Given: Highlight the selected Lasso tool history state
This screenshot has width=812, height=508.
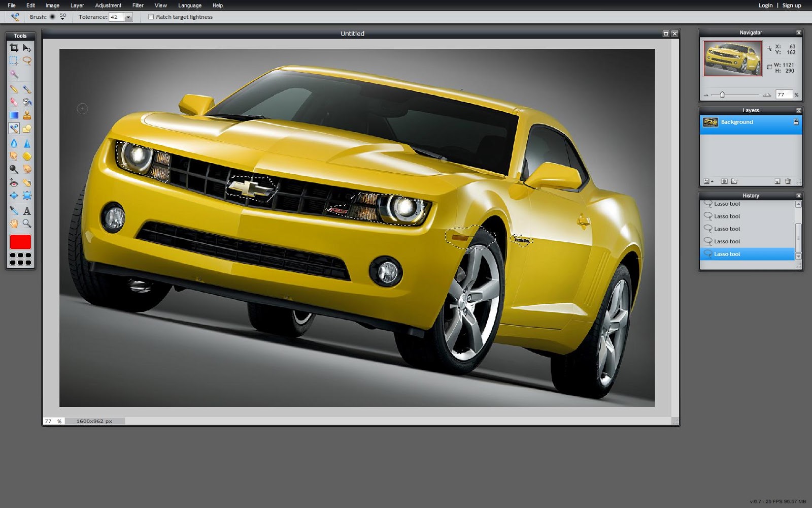Looking at the screenshot, I should pyautogui.click(x=746, y=254).
